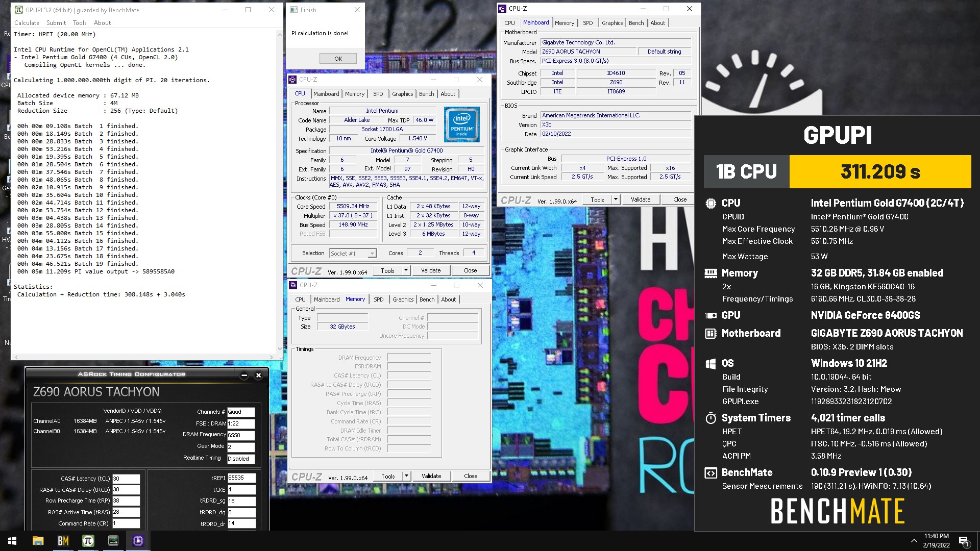
Task: Click GPUPI output horizontal scrollbar
Action: click(144, 357)
